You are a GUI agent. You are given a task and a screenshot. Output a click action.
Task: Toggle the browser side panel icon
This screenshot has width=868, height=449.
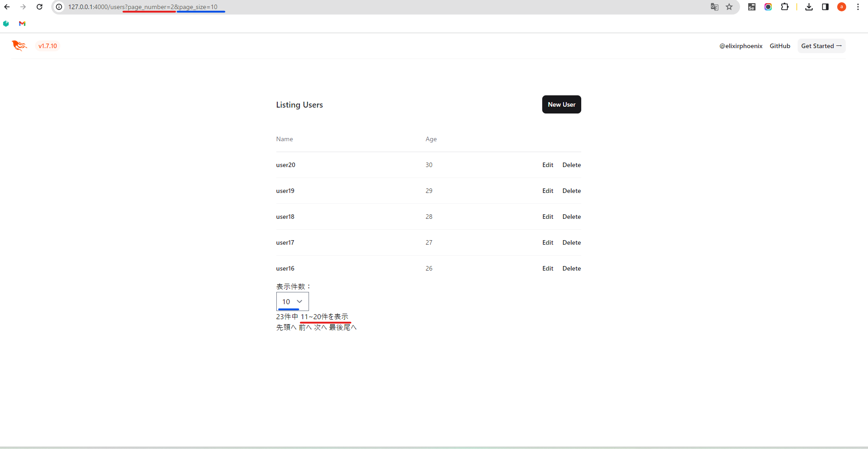pos(825,7)
